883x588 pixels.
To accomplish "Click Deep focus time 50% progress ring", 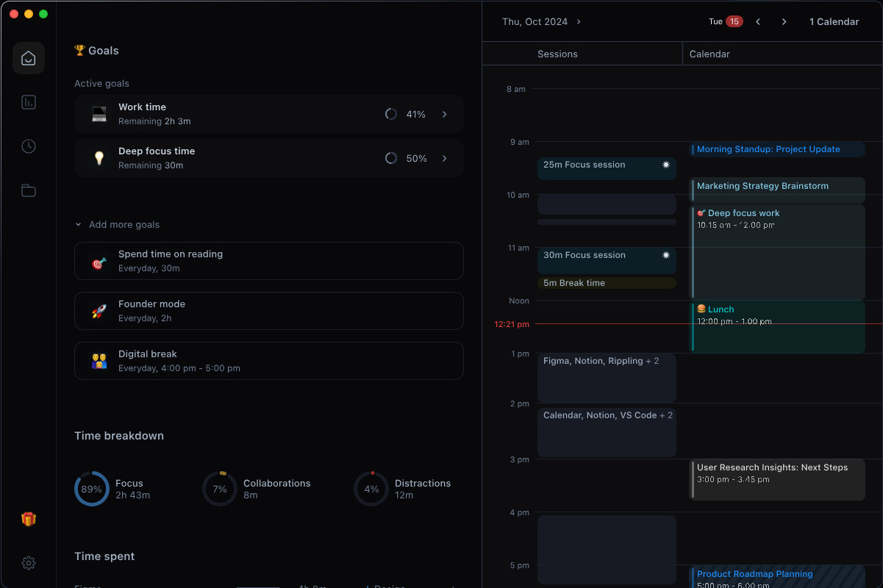I will [x=391, y=158].
